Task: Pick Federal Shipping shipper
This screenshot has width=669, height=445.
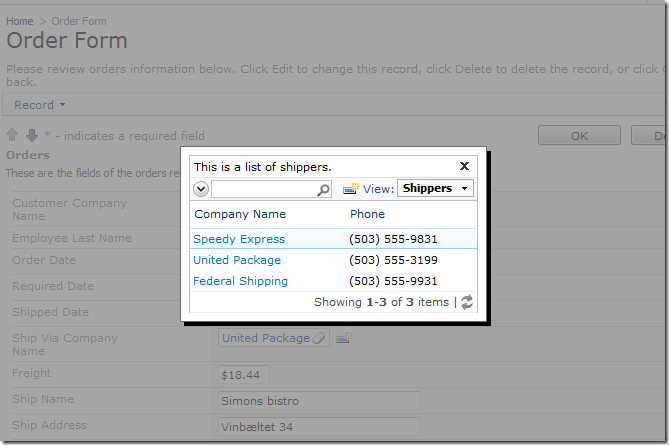Action: click(240, 281)
